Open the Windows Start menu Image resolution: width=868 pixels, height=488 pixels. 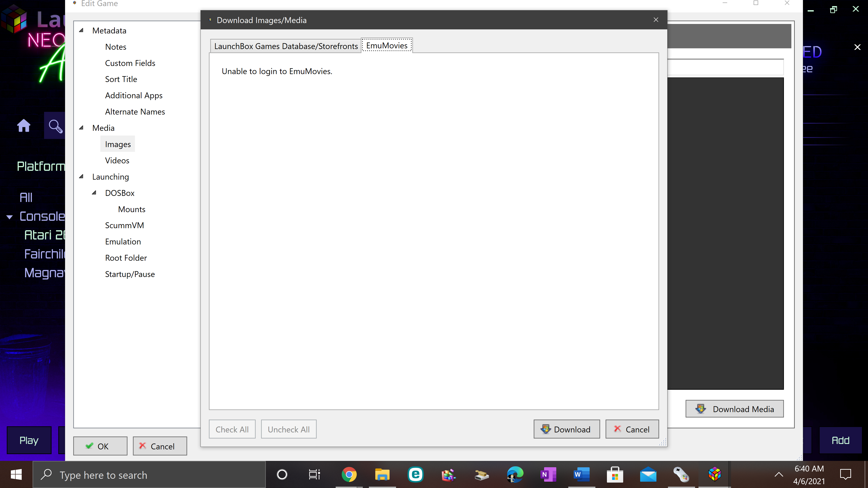pos(16,474)
